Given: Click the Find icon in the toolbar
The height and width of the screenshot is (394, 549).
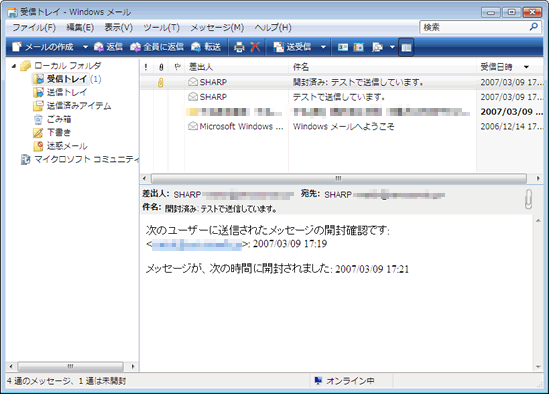Looking at the screenshot, I should [377, 47].
